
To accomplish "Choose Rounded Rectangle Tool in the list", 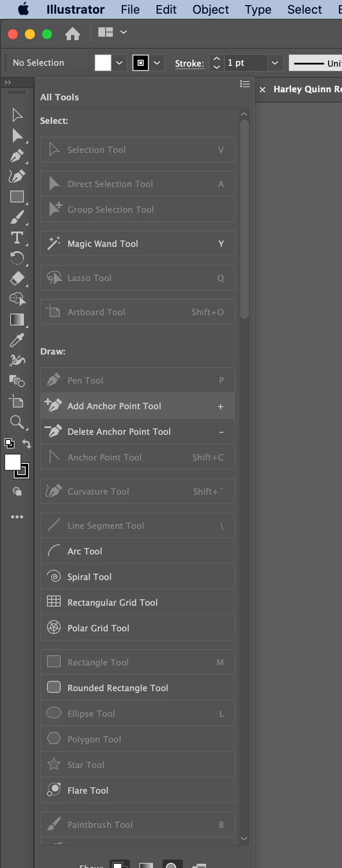I will click(x=138, y=688).
